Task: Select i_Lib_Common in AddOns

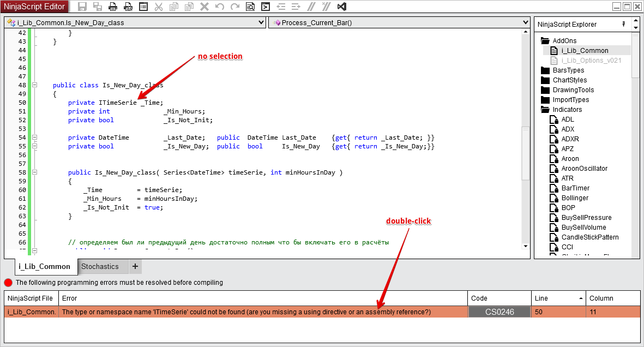Action: pyautogui.click(x=585, y=51)
